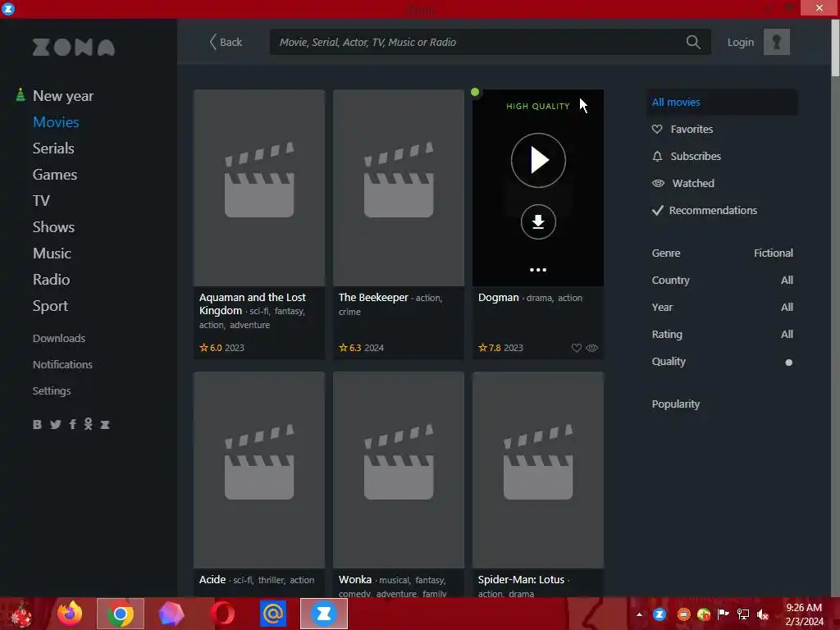Click the Login link

click(741, 42)
